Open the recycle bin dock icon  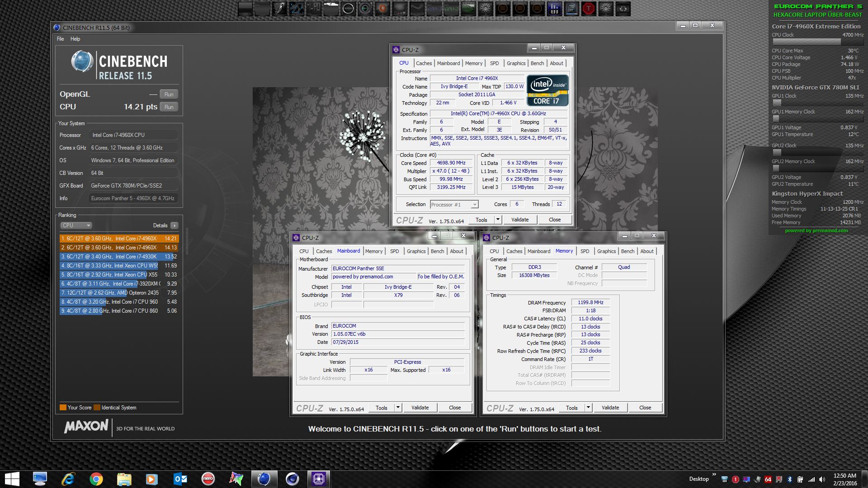click(623, 9)
